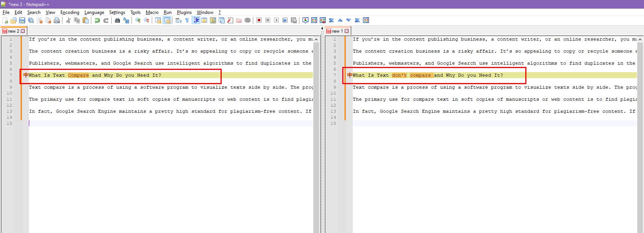Open the Plugins menu
The width and height of the screenshot is (644, 233).
[x=184, y=12]
